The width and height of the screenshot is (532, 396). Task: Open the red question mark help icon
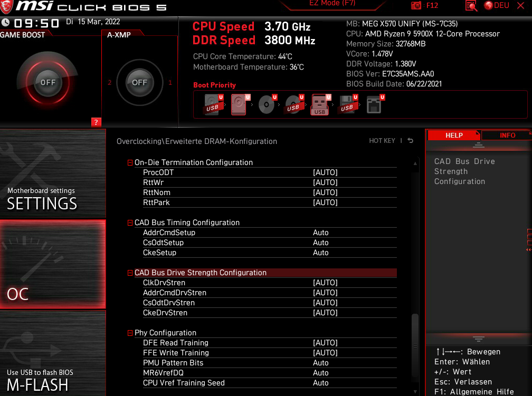click(96, 122)
